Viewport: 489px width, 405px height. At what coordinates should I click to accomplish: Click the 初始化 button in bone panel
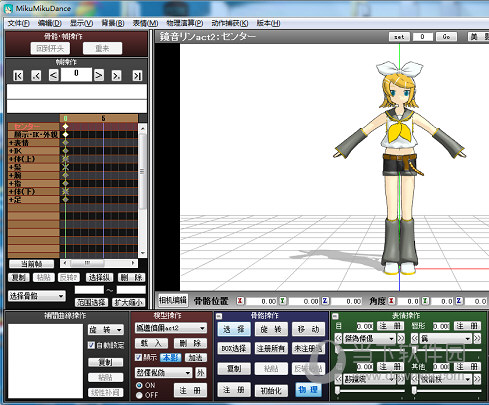pyautogui.click(x=271, y=390)
